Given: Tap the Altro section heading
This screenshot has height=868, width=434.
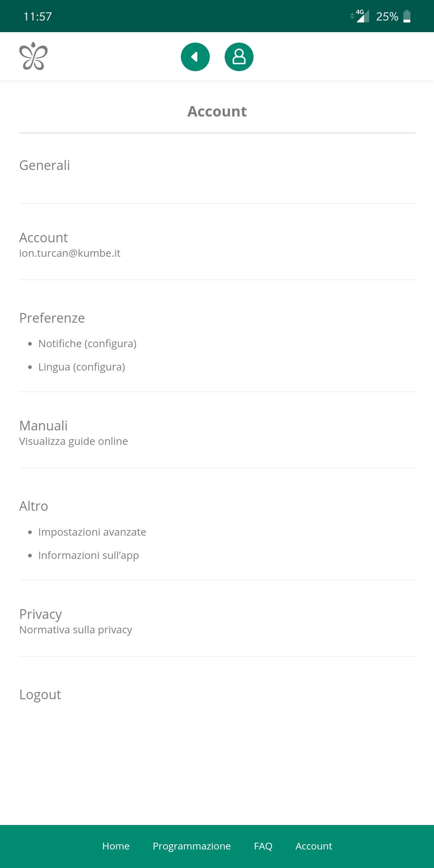Looking at the screenshot, I should tap(34, 506).
